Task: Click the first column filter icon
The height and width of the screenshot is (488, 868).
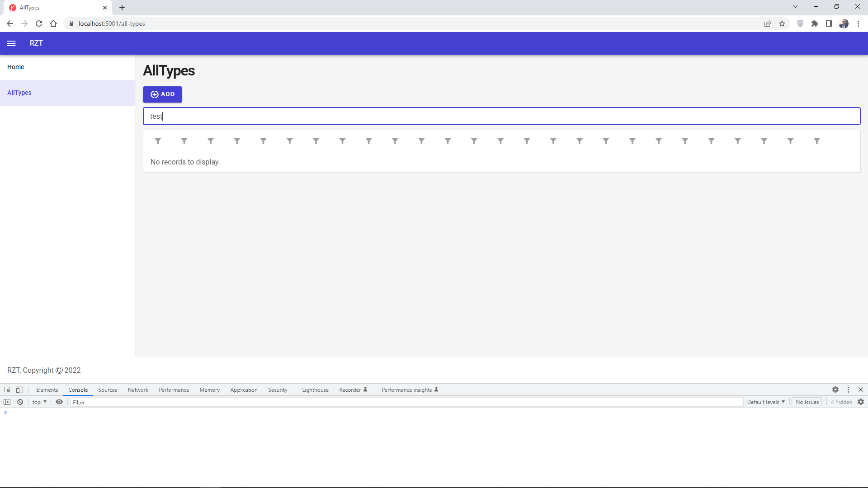Action: (158, 141)
